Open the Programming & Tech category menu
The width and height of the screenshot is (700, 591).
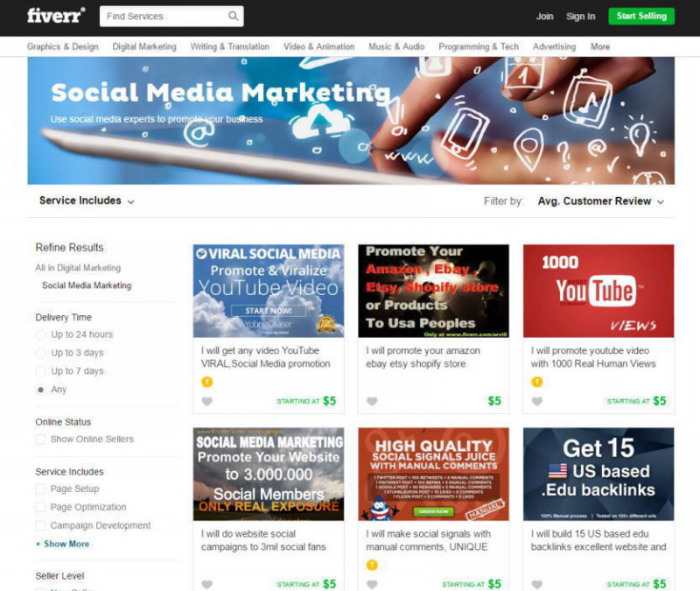point(479,46)
